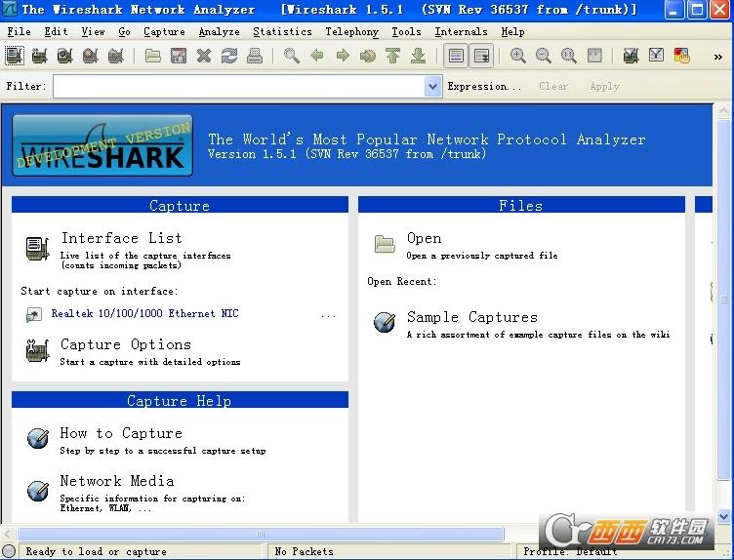Open coloring rules toolbar icon

click(x=682, y=56)
